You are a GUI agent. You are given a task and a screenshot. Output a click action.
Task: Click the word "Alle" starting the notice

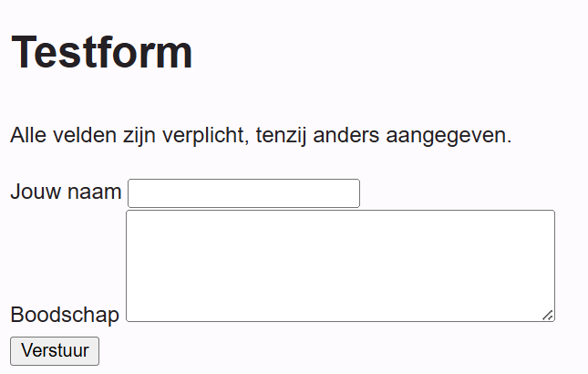pyautogui.click(x=27, y=137)
